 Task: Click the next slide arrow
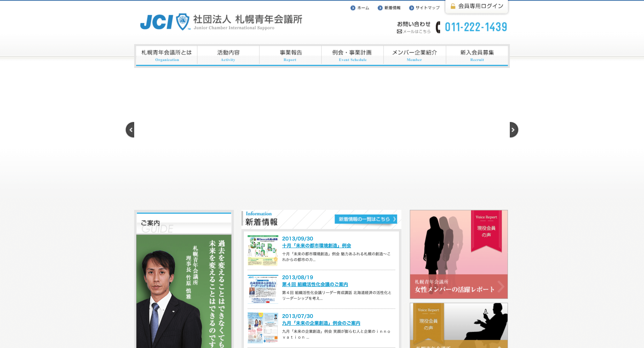click(513, 130)
